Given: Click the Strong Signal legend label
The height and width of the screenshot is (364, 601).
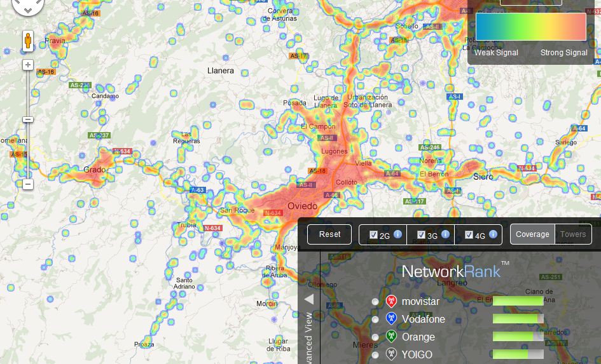Looking at the screenshot, I should pyautogui.click(x=564, y=53).
